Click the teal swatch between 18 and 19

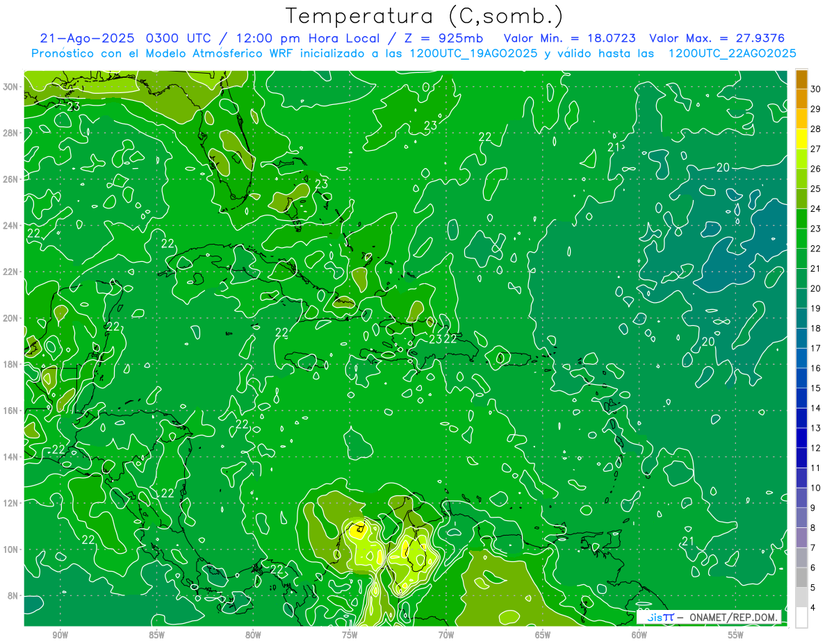[x=802, y=318]
